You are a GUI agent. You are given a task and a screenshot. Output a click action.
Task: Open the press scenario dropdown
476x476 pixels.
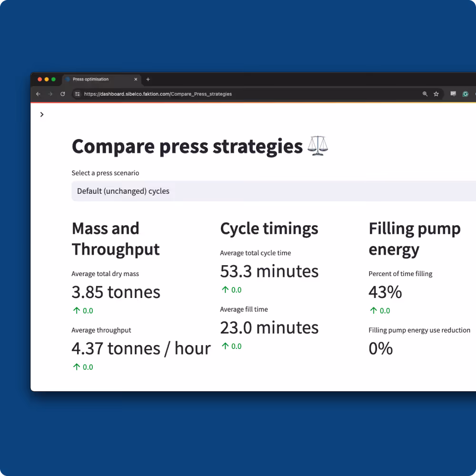274,191
